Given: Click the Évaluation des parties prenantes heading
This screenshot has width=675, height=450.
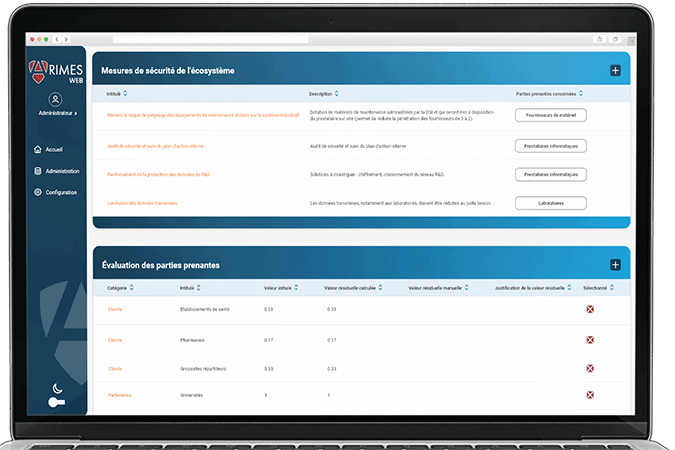Looking at the screenshot, I should [x=161, y=265].
